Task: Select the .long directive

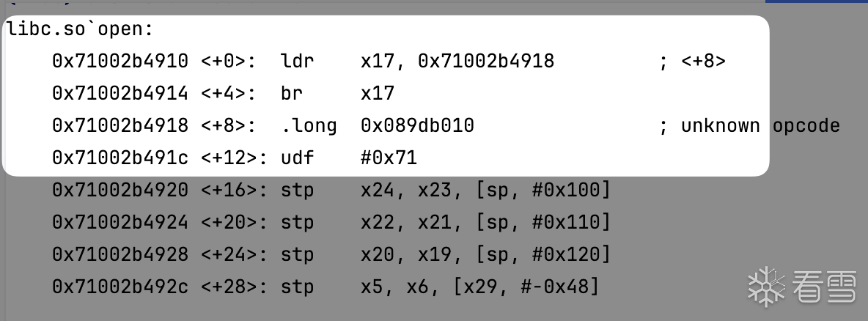Action: click(x=309, y=125)
